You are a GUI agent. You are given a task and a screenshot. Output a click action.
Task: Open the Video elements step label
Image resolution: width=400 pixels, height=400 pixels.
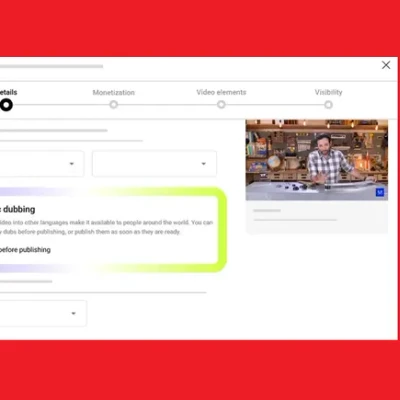coord(221,92)
